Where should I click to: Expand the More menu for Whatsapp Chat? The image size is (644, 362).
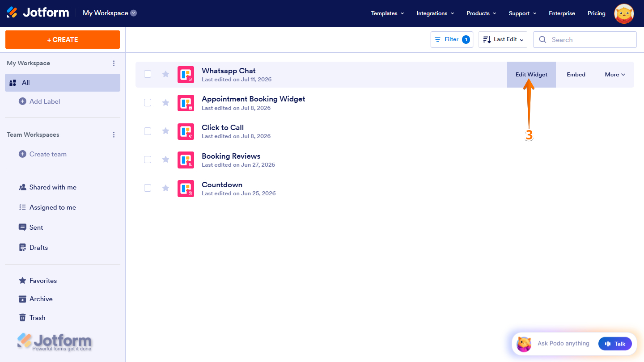[615, 75]
